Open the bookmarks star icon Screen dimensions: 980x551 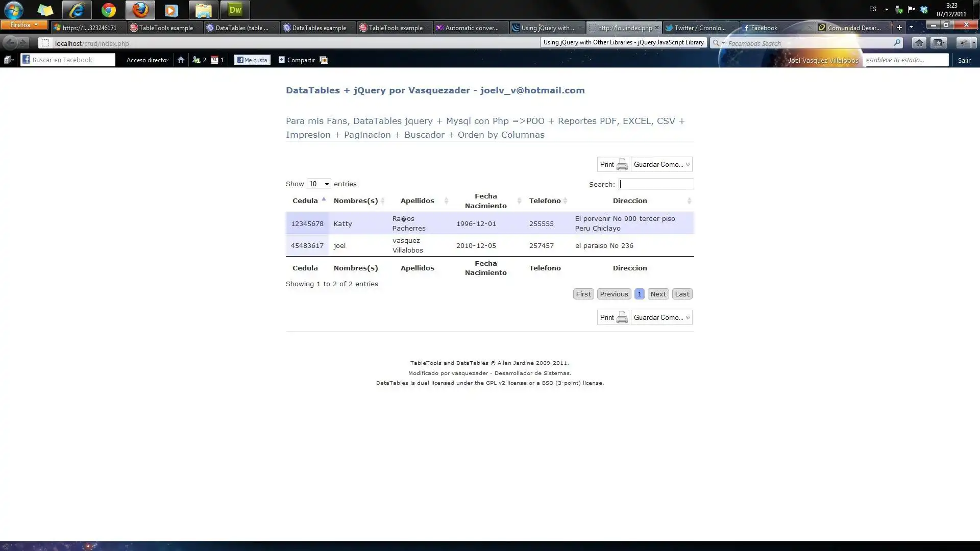[x=938, y=43]
